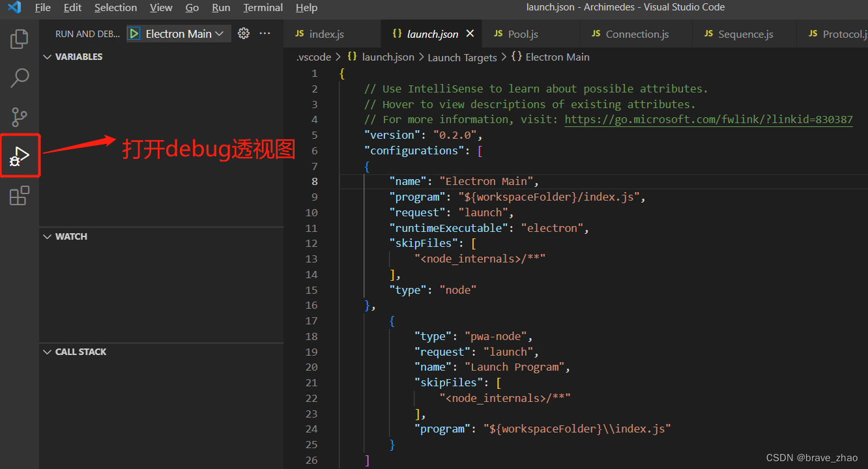The image size is (868, 469).
Task: Click the "version": "0.2.0" line
Action: 423,135
